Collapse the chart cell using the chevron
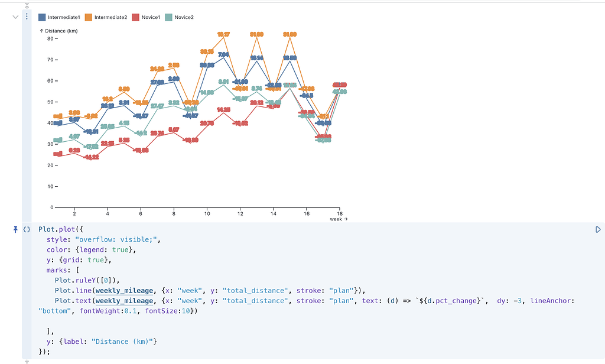 15,17
